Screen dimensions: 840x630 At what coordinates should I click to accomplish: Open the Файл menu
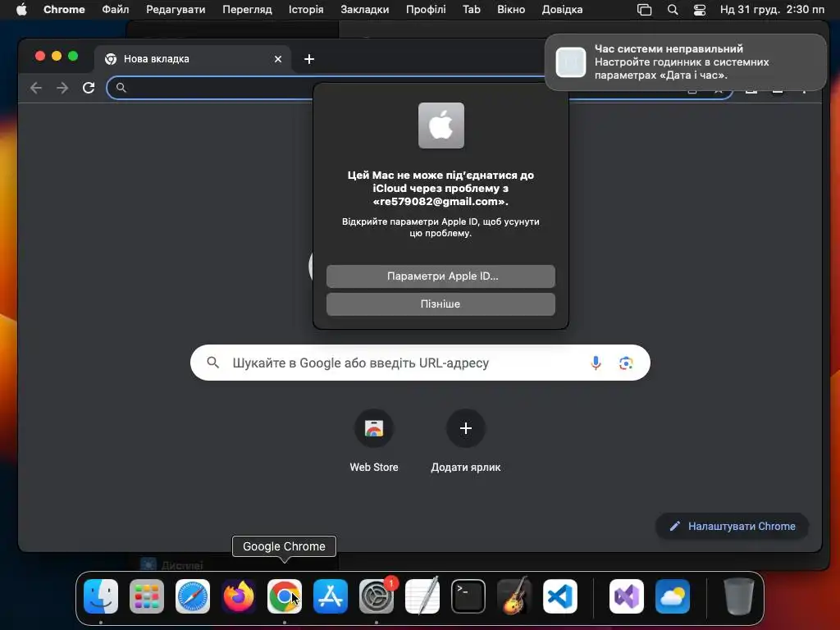(x=116, y=10)
